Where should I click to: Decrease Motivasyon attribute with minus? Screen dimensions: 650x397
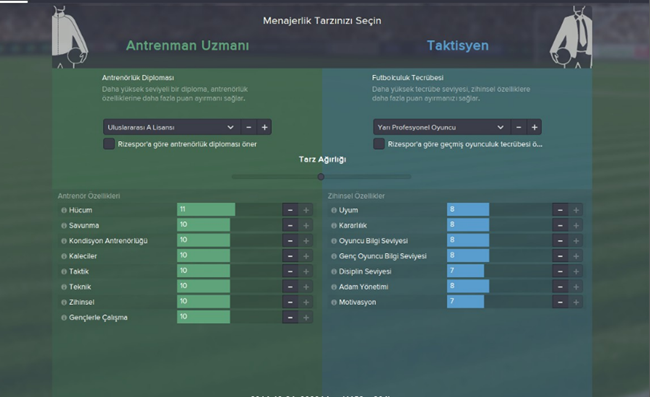560,302
